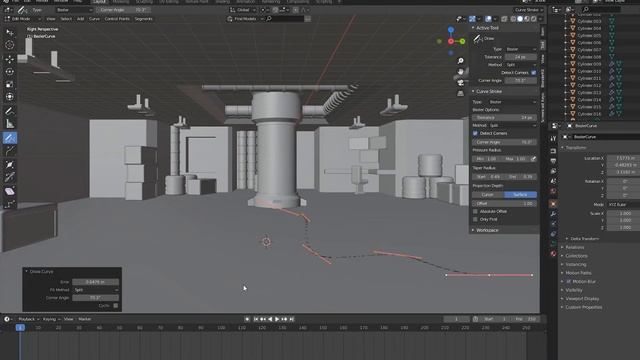Switch to solid viewport shading

(520, 19)
